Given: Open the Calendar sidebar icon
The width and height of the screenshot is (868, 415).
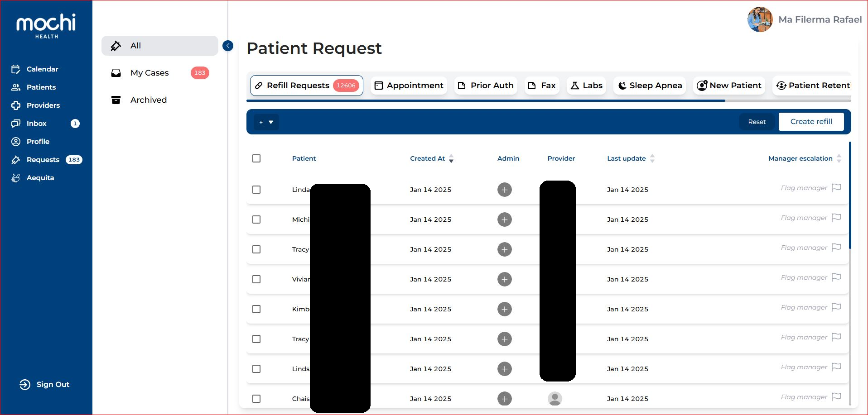Looking at the screenshot, I should [x=16, y=69].
